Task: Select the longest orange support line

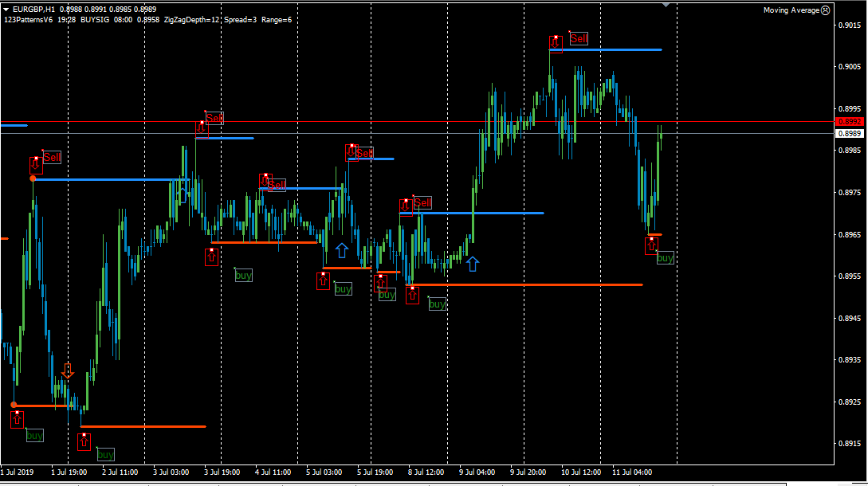Action: pos(524,284)
